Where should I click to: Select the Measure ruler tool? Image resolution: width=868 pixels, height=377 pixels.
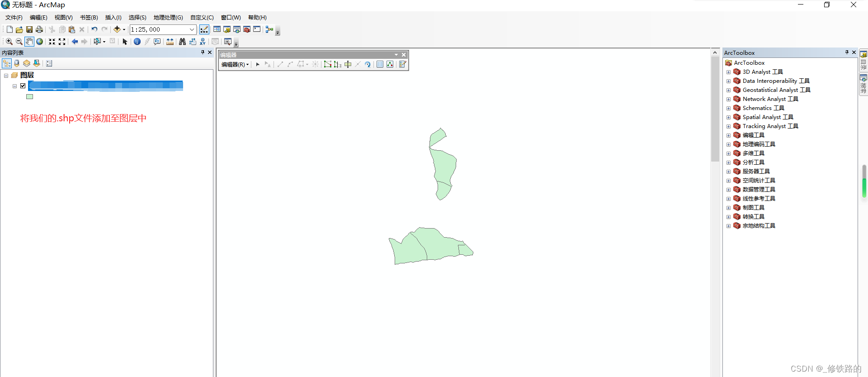click(x=170, y=42)
